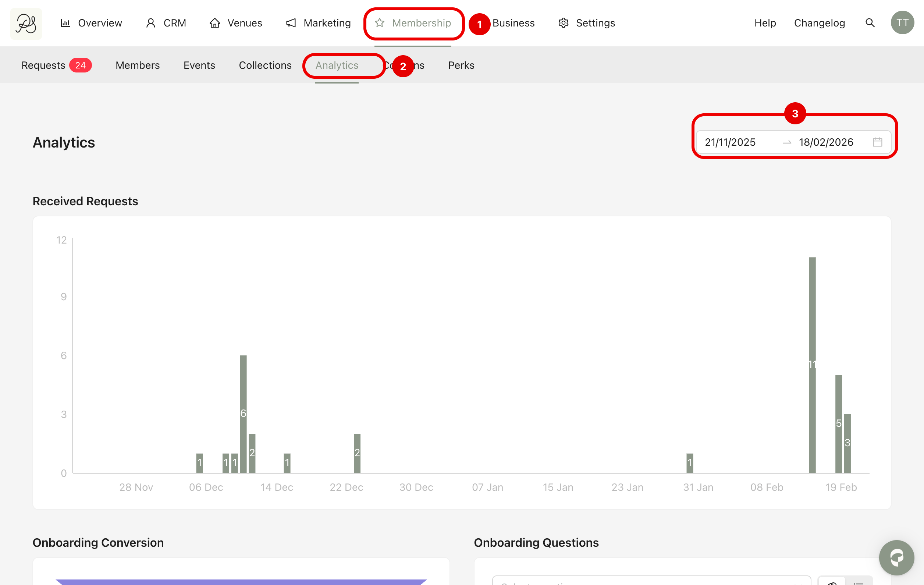Click the app logo in top-left
924x585 pixels.
point(26,24)
